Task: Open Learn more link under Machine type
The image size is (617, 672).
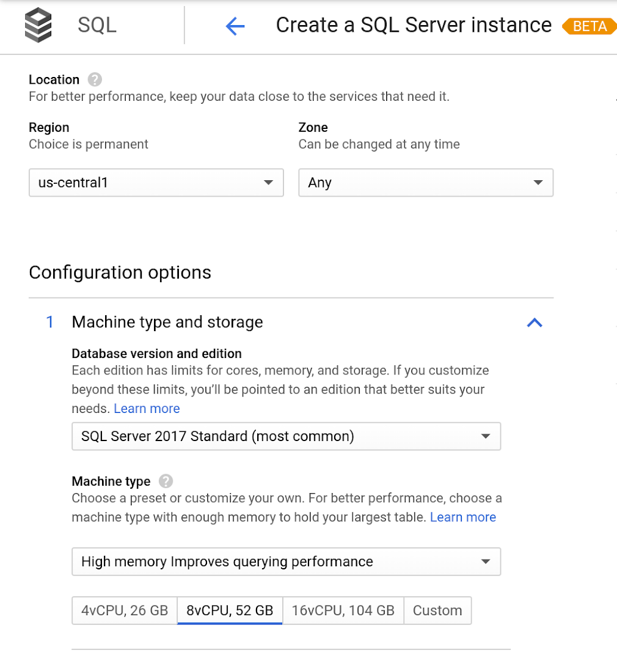Action: click(x=463, y=517)
